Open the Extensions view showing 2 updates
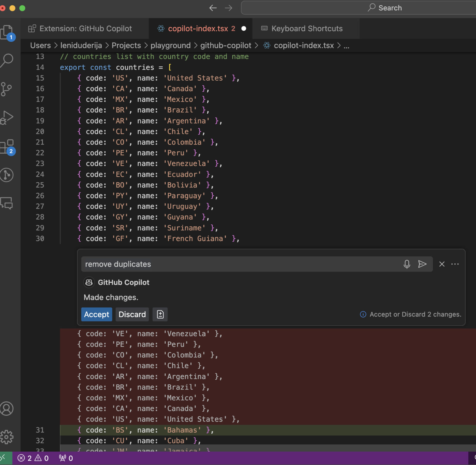The width and height of the screenshot is (476, 465). pos(7,146)
